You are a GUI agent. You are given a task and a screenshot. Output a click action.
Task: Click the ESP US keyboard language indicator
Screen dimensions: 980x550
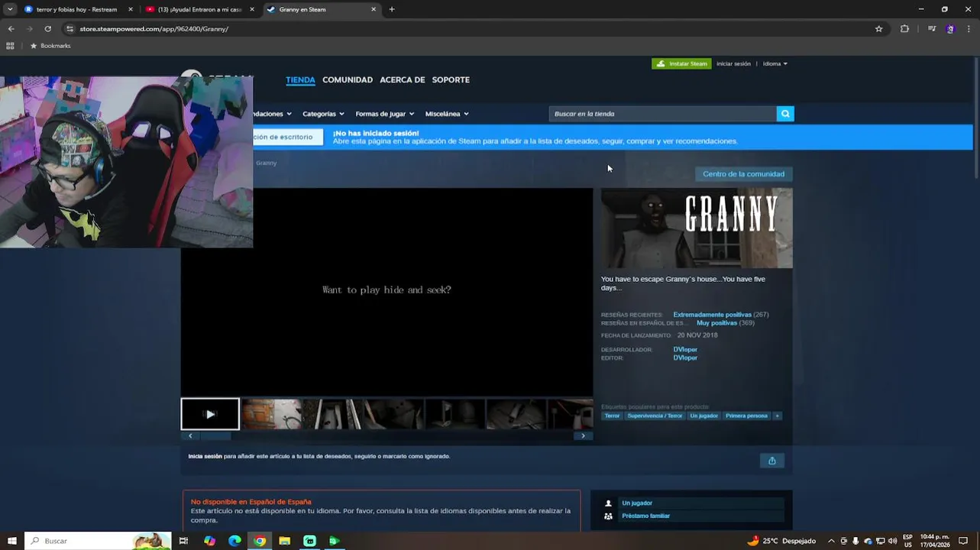coord(907,541)
